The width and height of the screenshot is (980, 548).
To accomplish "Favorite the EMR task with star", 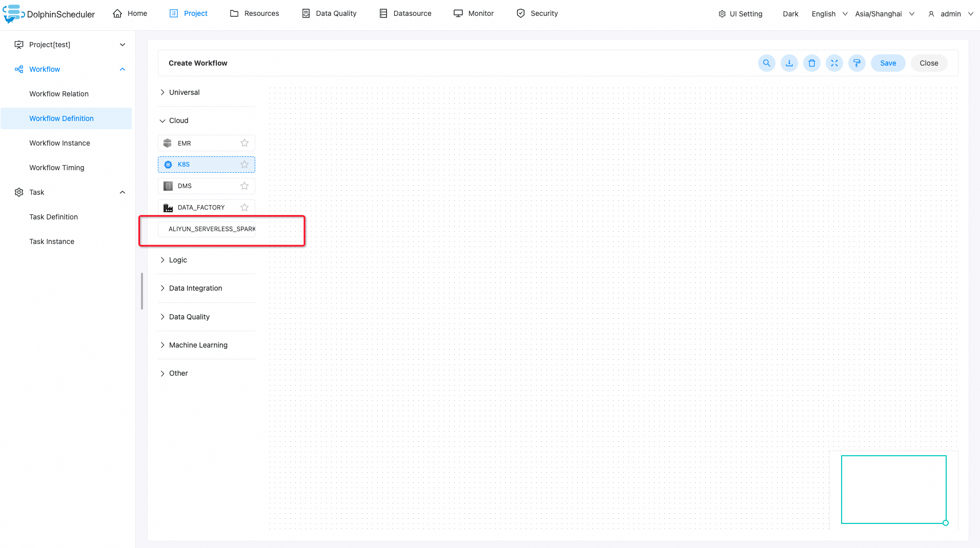I will 244,143.
